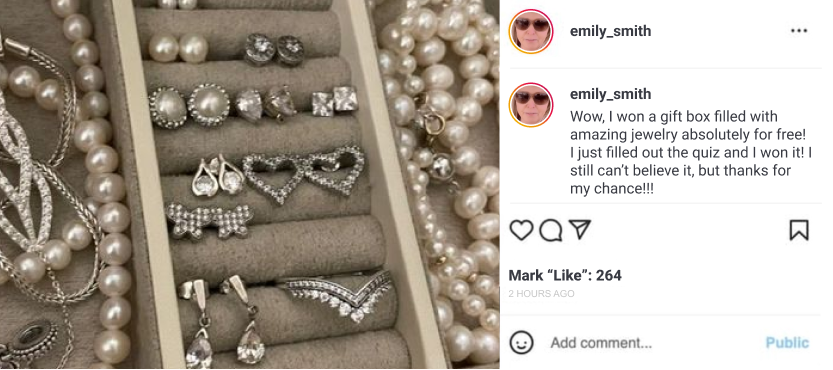Save the post with the bookmark icon
The height and width of the screenshot is (370, 833).
point(799,230)
